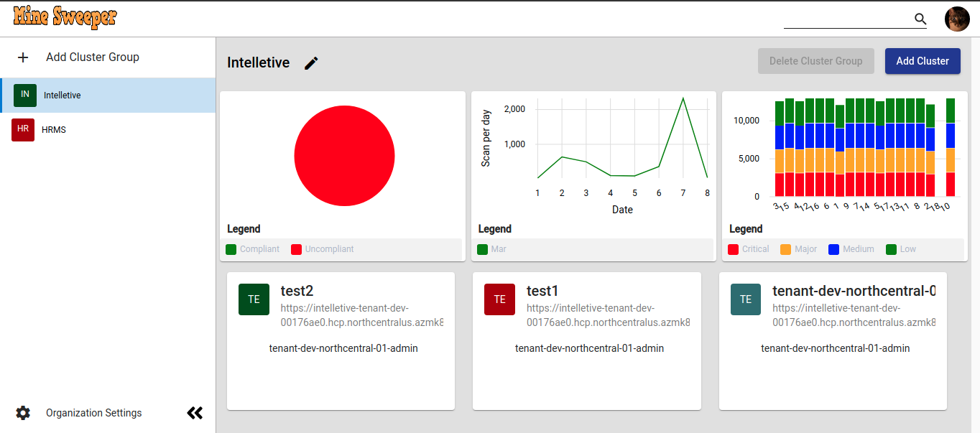Image resolution: width=980 pixels, height=433 pixels.
Task: Toggle the Mar legend in line chart
Action: [x=492, y=249]
